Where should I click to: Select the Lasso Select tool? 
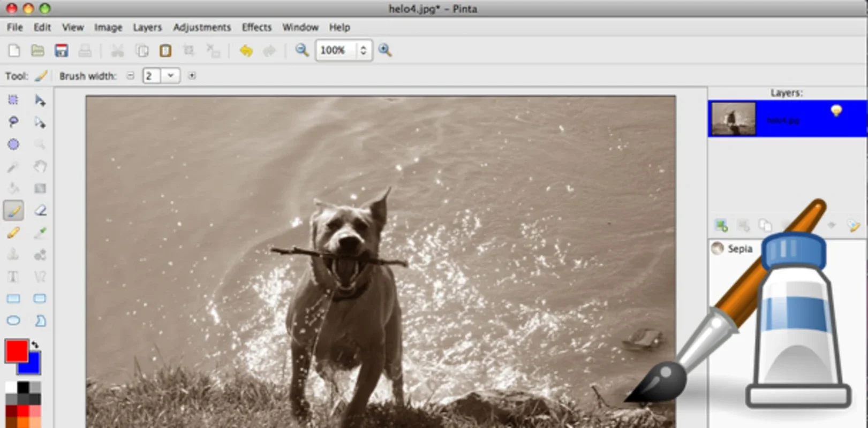pos(13,123)
